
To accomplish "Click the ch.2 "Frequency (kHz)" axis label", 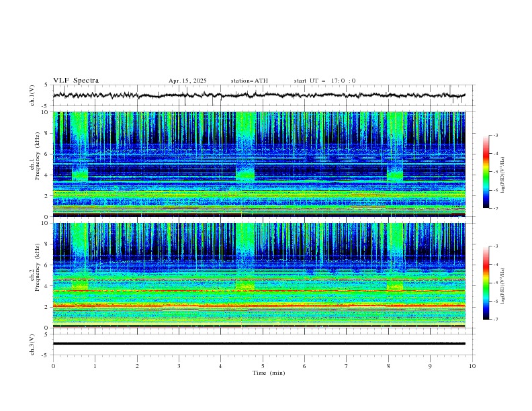I will (38, 267).
